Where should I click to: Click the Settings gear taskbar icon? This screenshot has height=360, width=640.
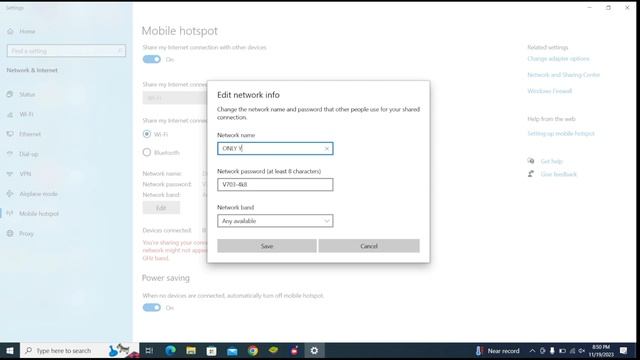[314, 351]
